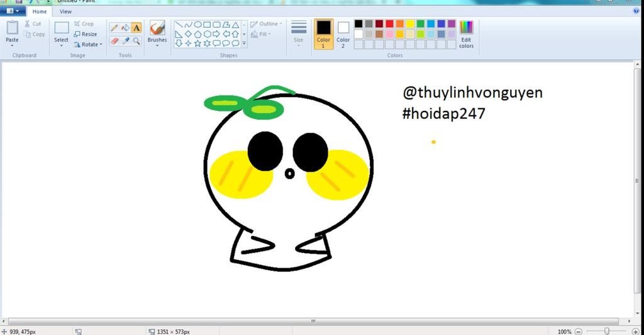644x335 pixels.
Task: Choose the Cloud callout shape
Action: 235,43
